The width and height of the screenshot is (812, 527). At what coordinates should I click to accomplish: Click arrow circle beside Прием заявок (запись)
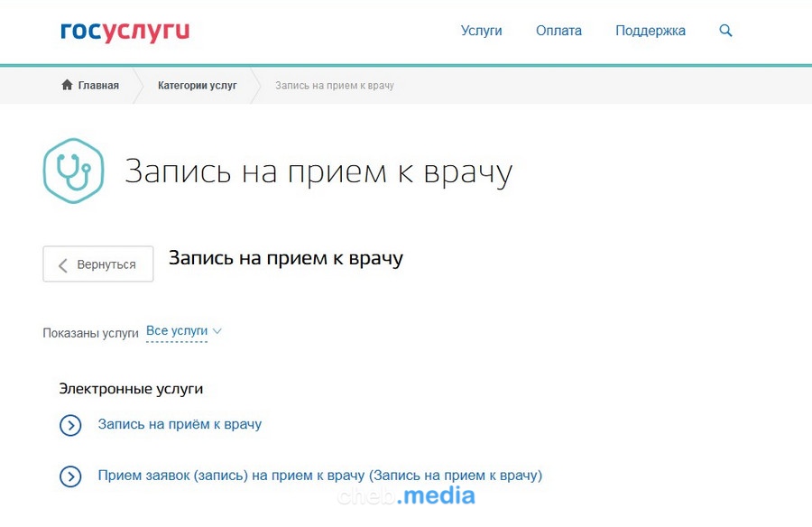pyautogui.click(x=70, y=476)
